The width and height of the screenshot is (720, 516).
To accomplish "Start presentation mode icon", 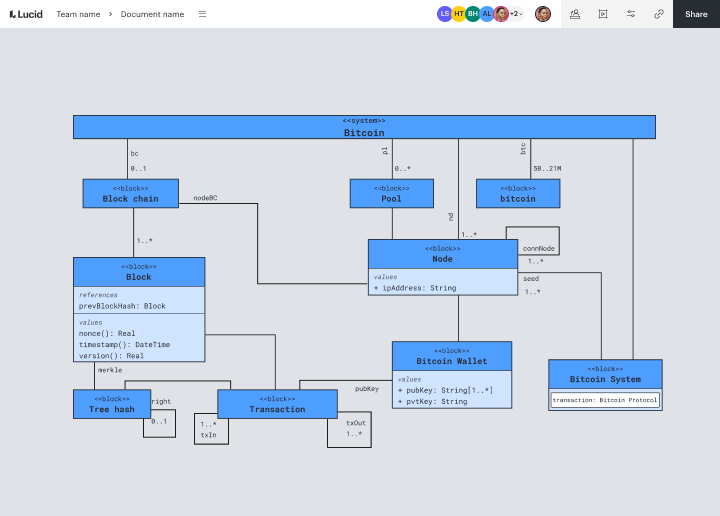I will point(603,14).
